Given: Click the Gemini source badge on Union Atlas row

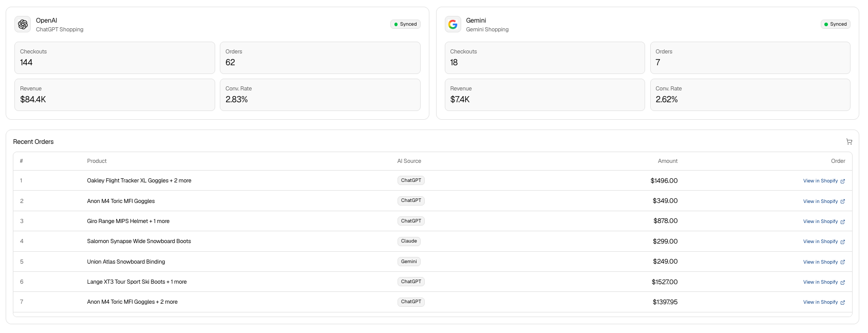Looking at the screenshot, I should (409, 262).
